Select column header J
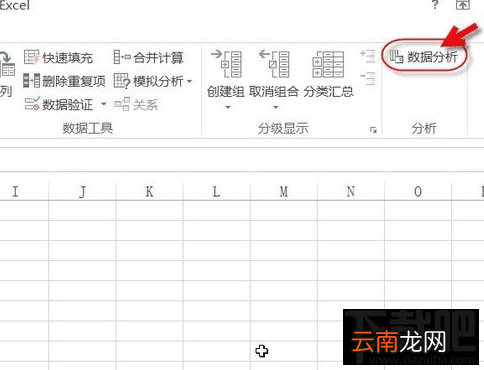 pyautogui.click(x=82, y=191)
